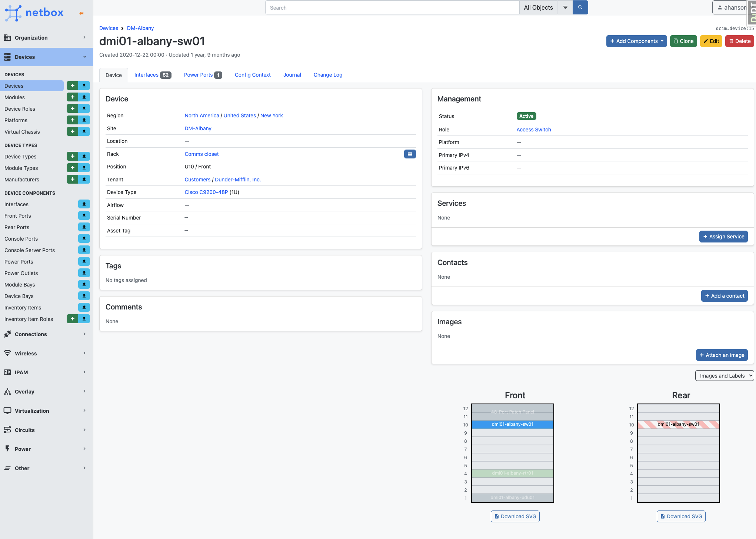Screen dimensions: 756x539
Task: Click blue dmi01-albany-sw01 in front rack
Action: [512, 424]
